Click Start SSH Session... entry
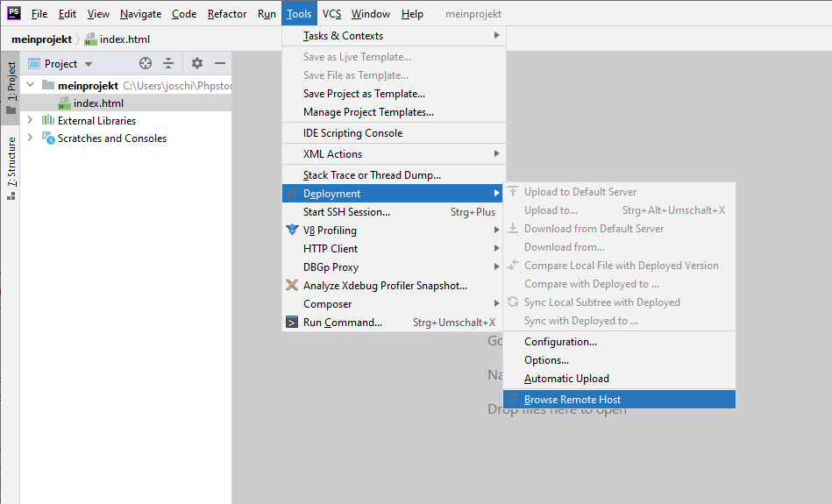The height and width of the screenshot is (504, 832). [x=346, y=212]
